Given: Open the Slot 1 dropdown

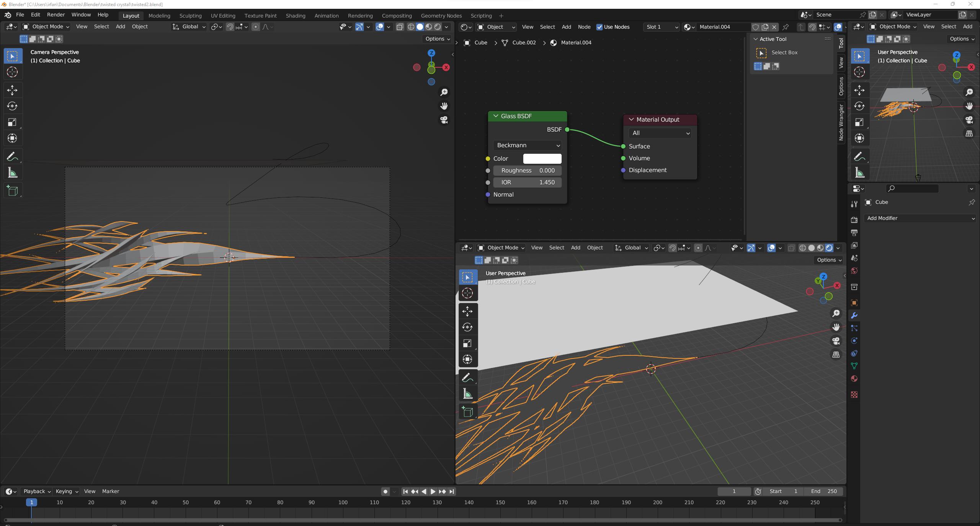Looking at the screenshot, I should coord(661,27).
